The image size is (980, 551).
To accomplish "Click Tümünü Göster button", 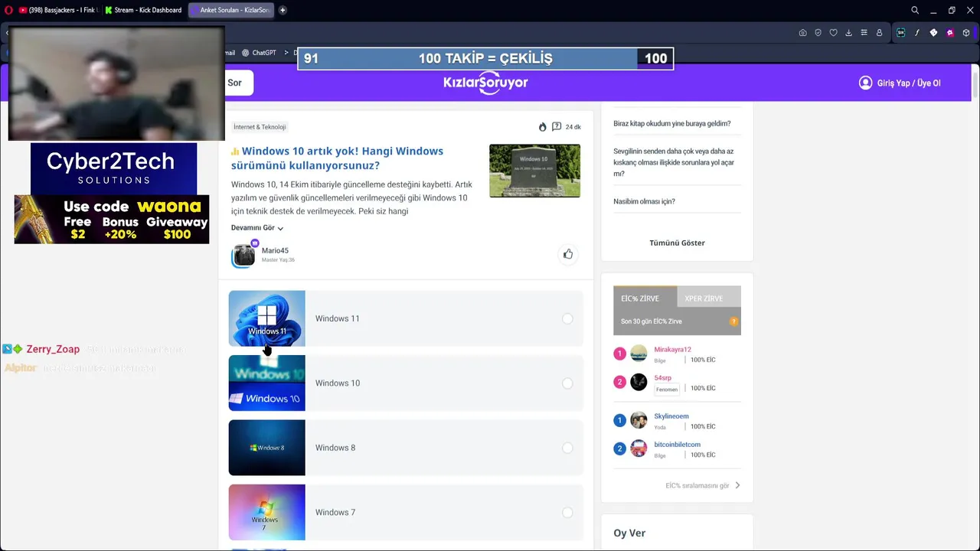I will click(677, 243).
